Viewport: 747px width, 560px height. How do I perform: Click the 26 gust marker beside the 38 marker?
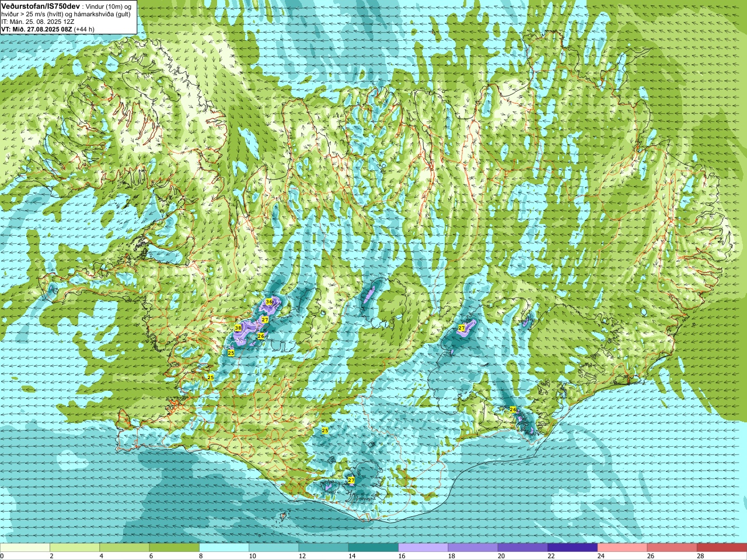(x=261, y=336)
